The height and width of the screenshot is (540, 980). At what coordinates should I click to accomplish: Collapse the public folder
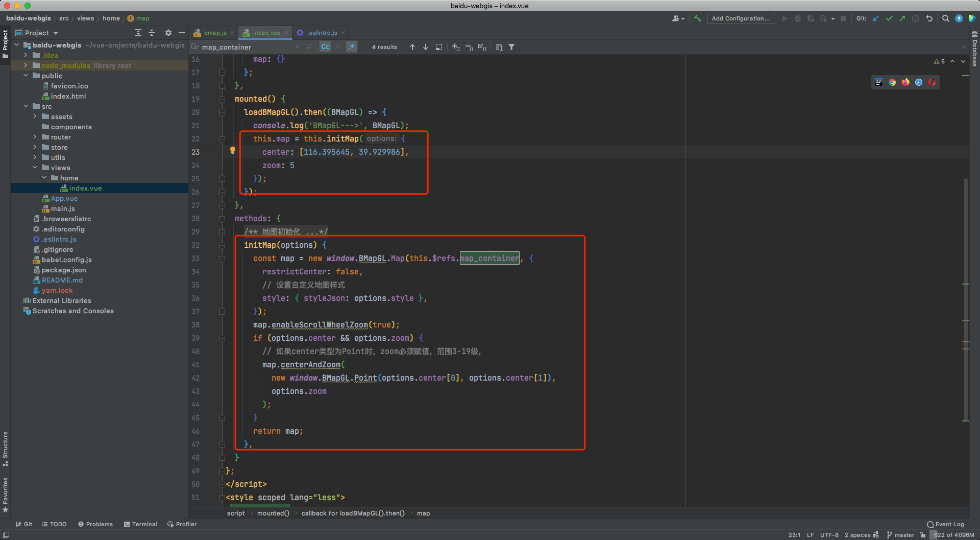point(26,76)
